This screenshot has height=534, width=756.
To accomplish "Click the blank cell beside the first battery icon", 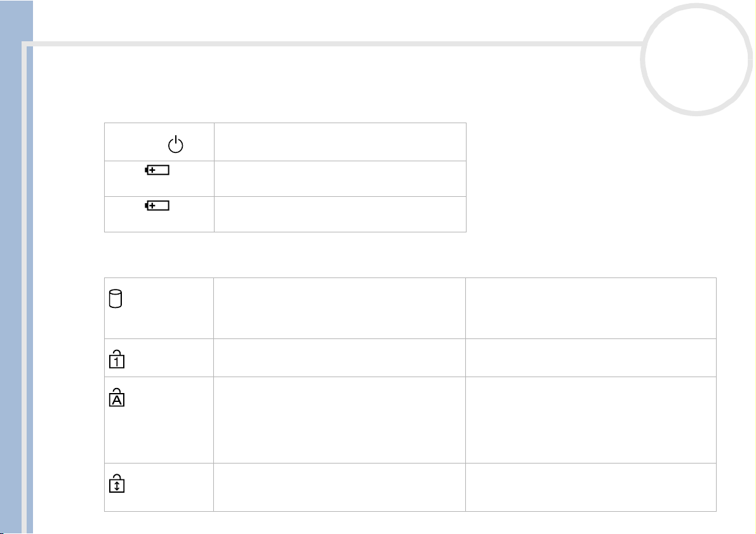I will [x=340, y=178].
